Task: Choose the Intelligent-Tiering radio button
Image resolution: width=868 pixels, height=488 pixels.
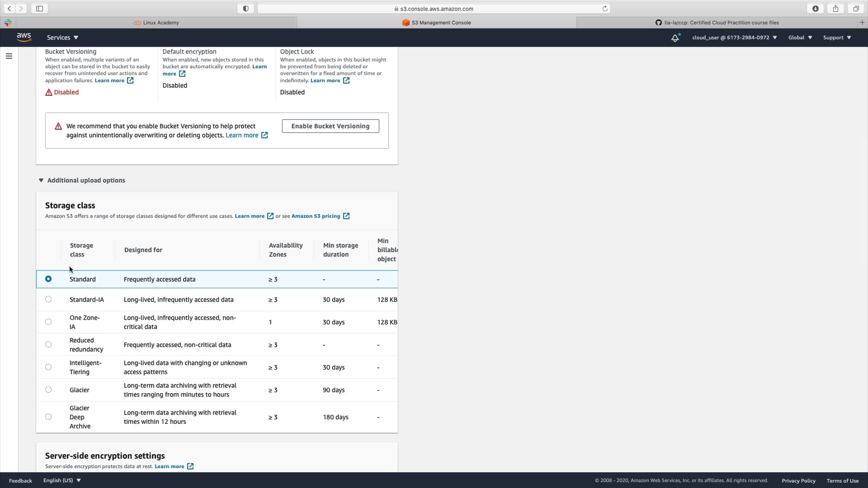Action: [x=48, y=367]
